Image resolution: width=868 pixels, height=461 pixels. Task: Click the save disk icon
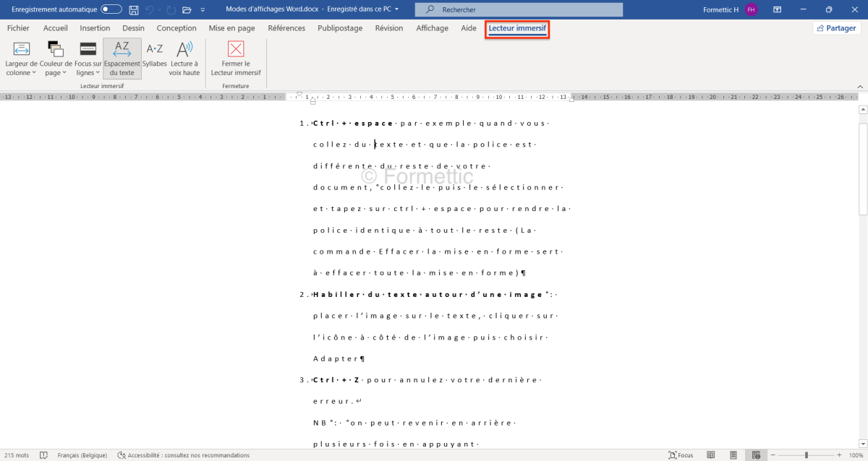coord(133,10)
